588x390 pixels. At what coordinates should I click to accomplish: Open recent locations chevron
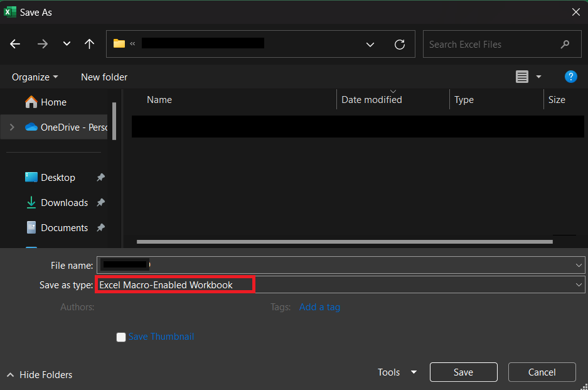(x=67, y=44)
